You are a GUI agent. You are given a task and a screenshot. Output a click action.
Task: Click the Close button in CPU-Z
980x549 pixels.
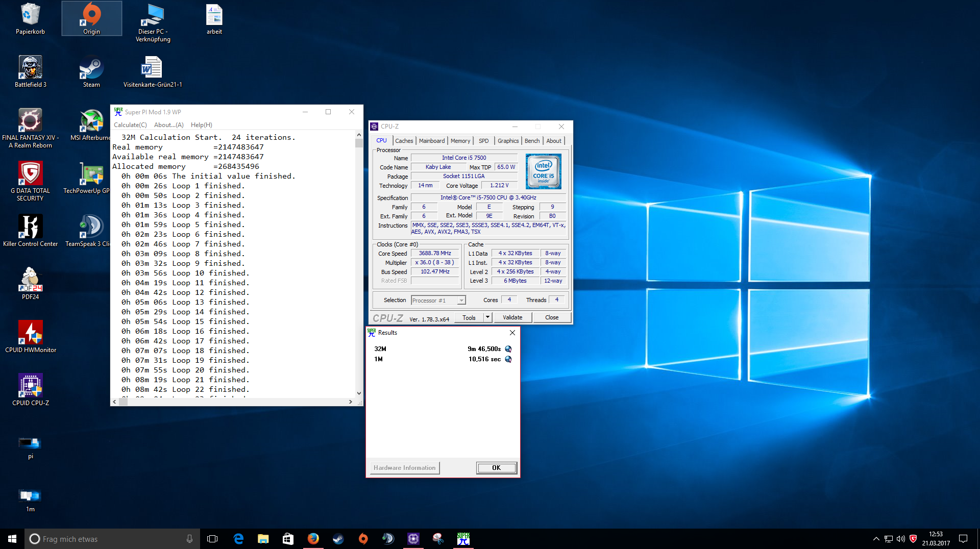(552, 317)
